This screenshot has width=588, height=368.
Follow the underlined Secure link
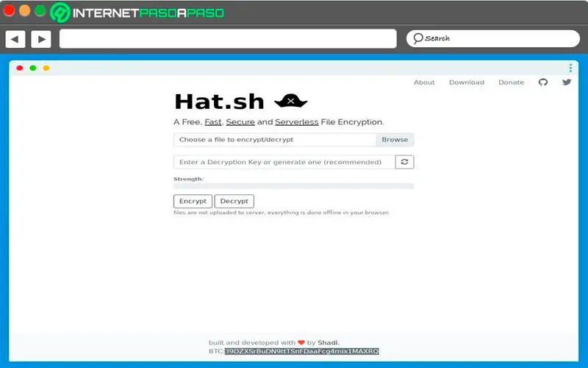pos(240,122)
